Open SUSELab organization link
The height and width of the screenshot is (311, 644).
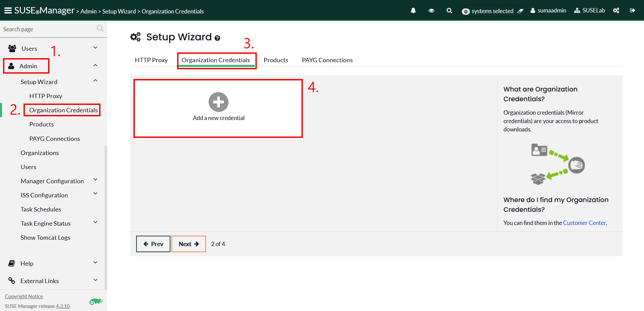pos(590,10)
